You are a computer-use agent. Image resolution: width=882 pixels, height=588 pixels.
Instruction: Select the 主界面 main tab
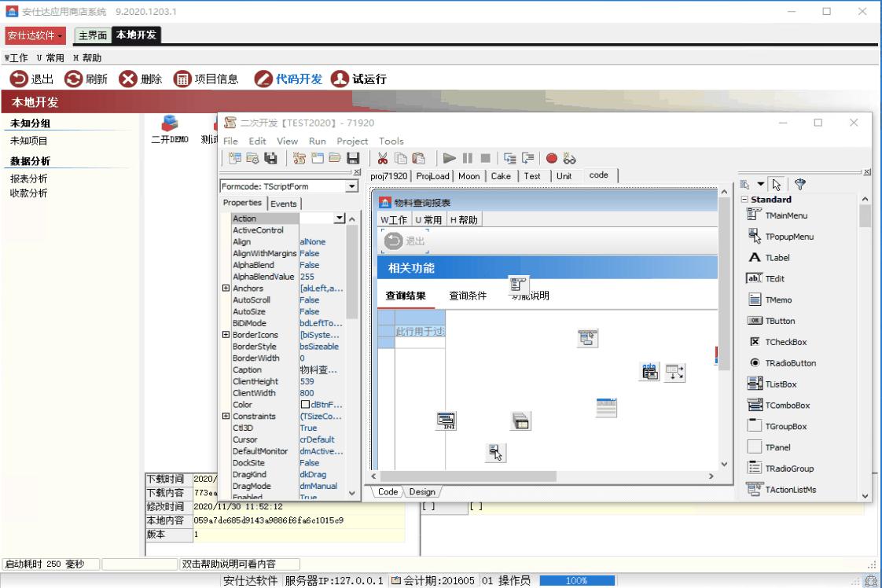point(93,35)
